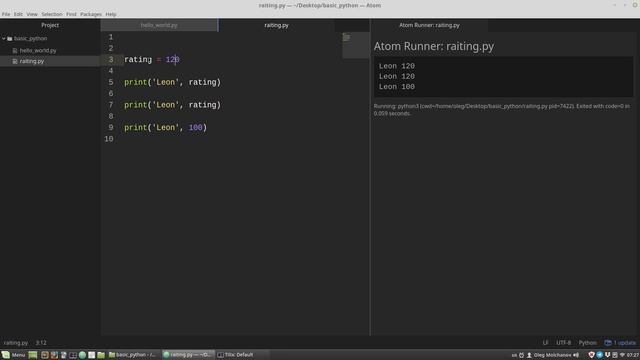Open the Find menu
The width and height of the screenshot is (640, 360).
(71, 14)
